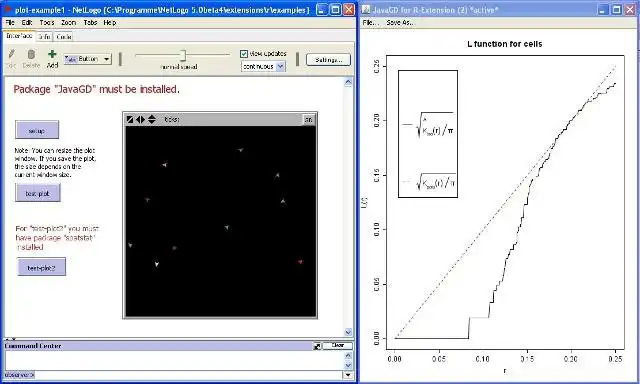Click the Delete trash icon in toolbar
The width and height of the screenshot is (640, 384).
coord(31,54)
